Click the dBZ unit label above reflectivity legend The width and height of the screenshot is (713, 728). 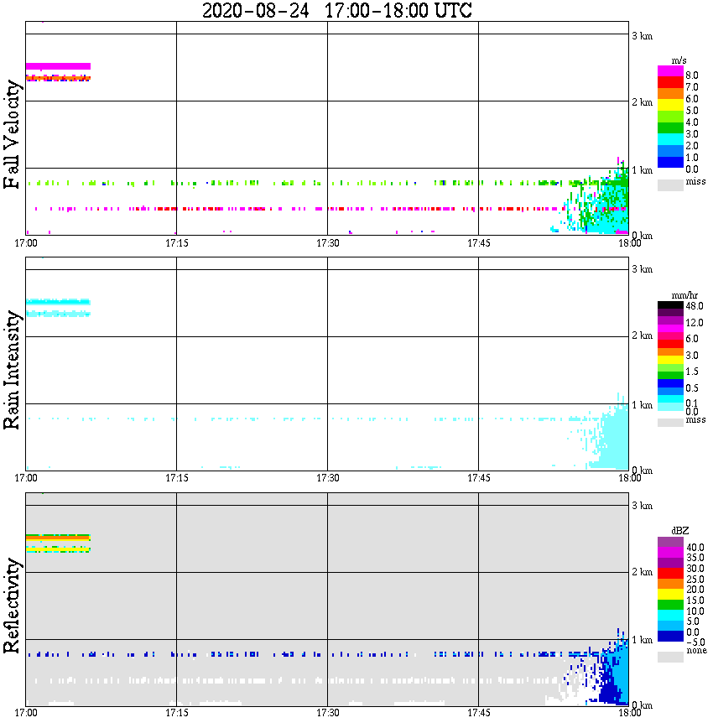[x=680, y=530]
